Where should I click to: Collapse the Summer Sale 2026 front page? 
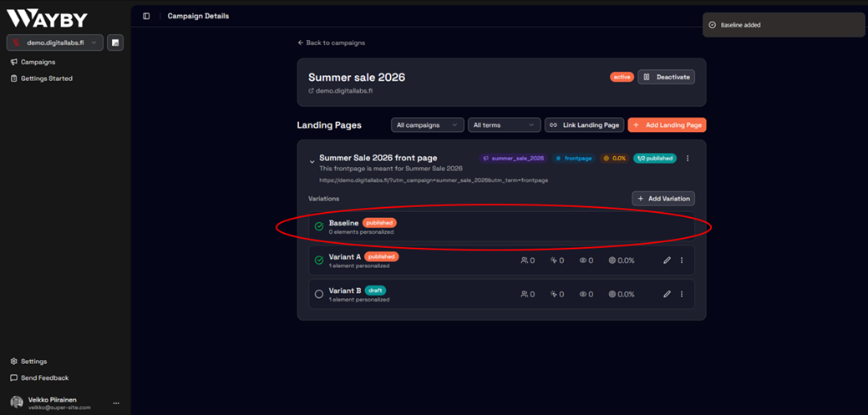312,161
